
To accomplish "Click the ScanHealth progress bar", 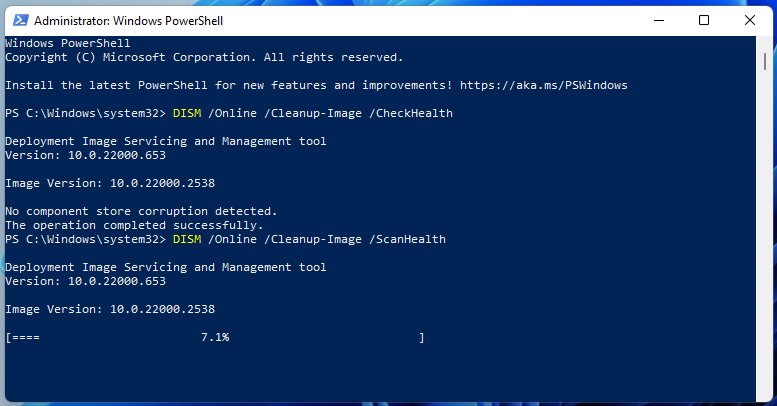I will click(215, 338).
